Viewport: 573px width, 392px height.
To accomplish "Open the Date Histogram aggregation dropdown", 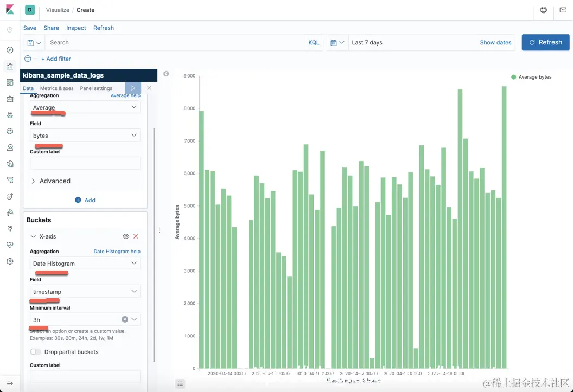I will click(x=85, y=263).
